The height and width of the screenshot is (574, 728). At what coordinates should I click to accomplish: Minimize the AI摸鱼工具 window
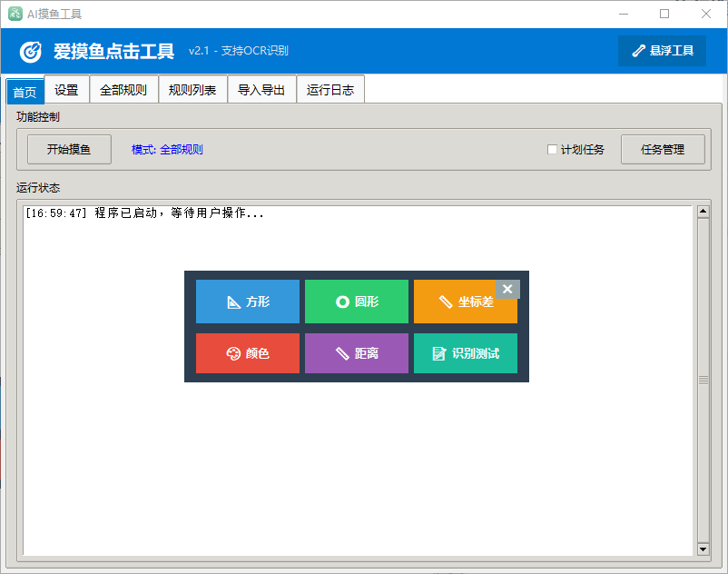pyautogui.click(x=624, y=14)
